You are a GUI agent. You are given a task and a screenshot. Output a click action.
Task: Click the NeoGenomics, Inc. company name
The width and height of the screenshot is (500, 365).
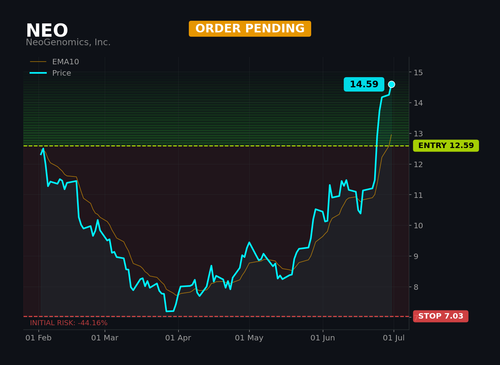tap(68, 42)
